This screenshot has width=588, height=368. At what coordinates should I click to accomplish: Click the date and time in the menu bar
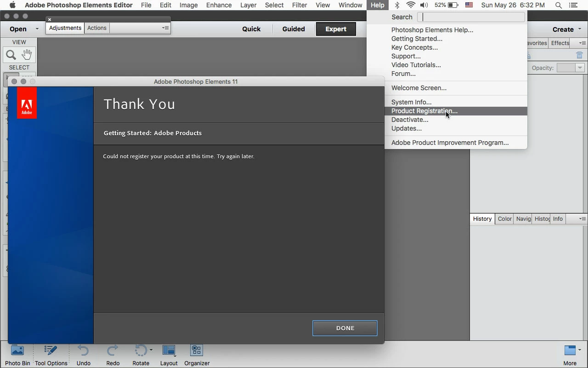coord(513,5)
